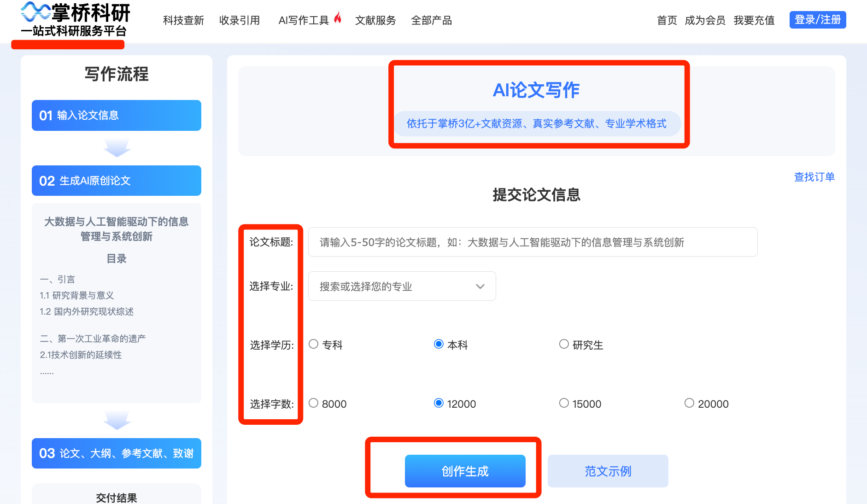Click outline entry 2.1技术创新的延续性

click(81, 355)
